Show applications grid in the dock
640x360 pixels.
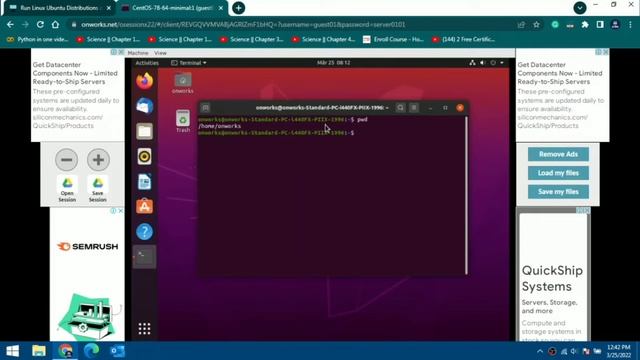[144, 329]
